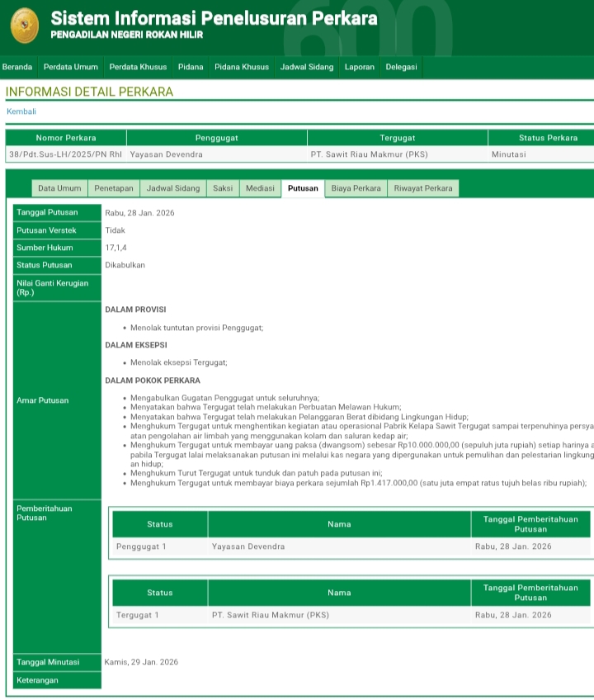Open the Beranda menu
Screen dimensions: 594x700
pos(17,67)
